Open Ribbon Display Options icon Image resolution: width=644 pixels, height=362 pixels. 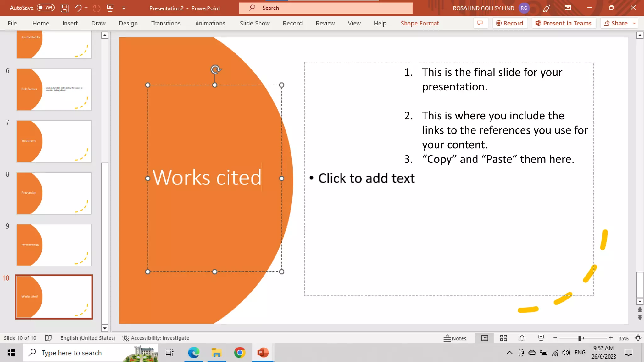click(x=568, y=8)
